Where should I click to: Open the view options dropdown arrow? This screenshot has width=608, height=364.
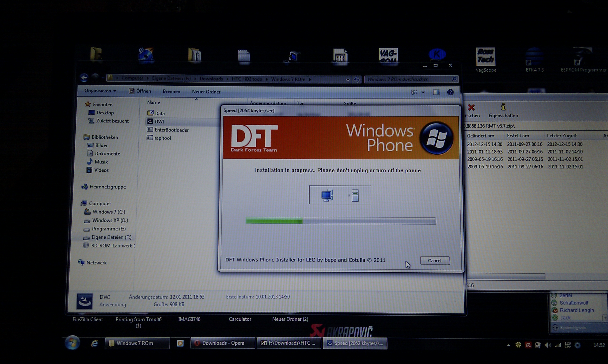[423, 92]
